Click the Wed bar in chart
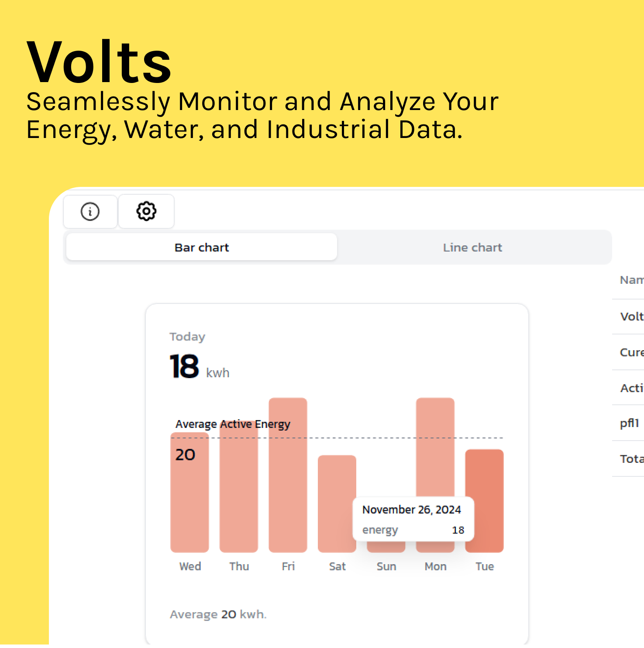The width and height of the screenshot is (644, 648). (x=189, y=502)
